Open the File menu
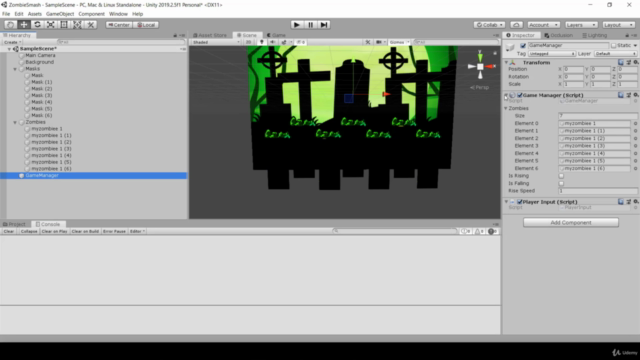Screen dimensions: 640x360 pos(6,14)
